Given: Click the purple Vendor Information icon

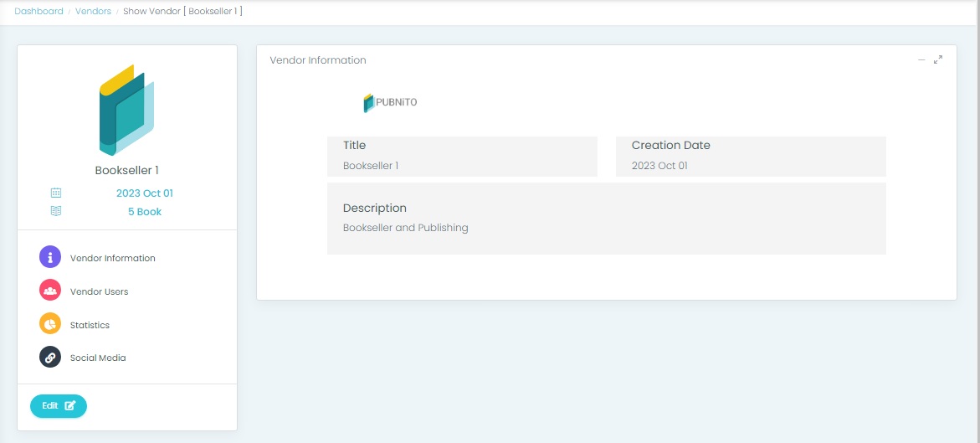Looking at the screenshot, I should point(50,257).
